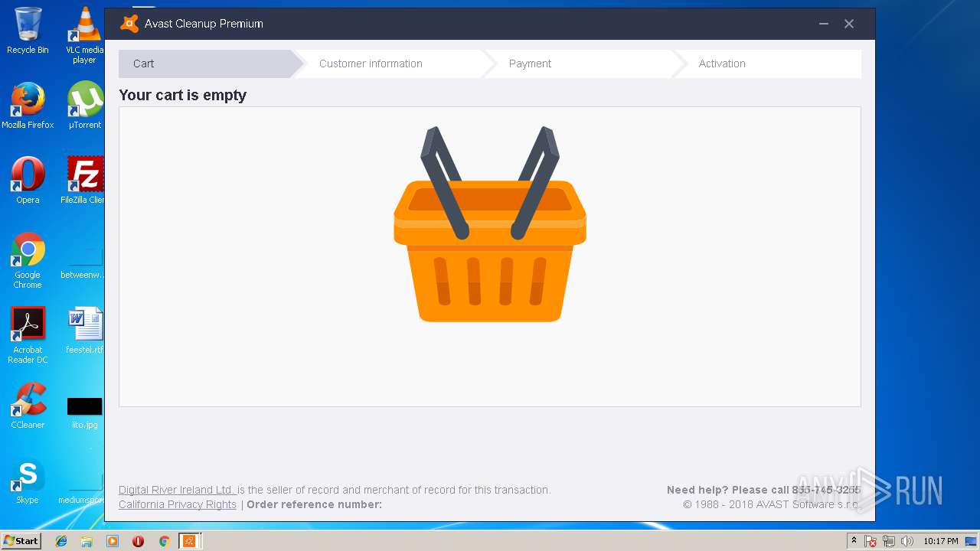Open Mozilla Firefox desktop shortcut

coord(28,106)
